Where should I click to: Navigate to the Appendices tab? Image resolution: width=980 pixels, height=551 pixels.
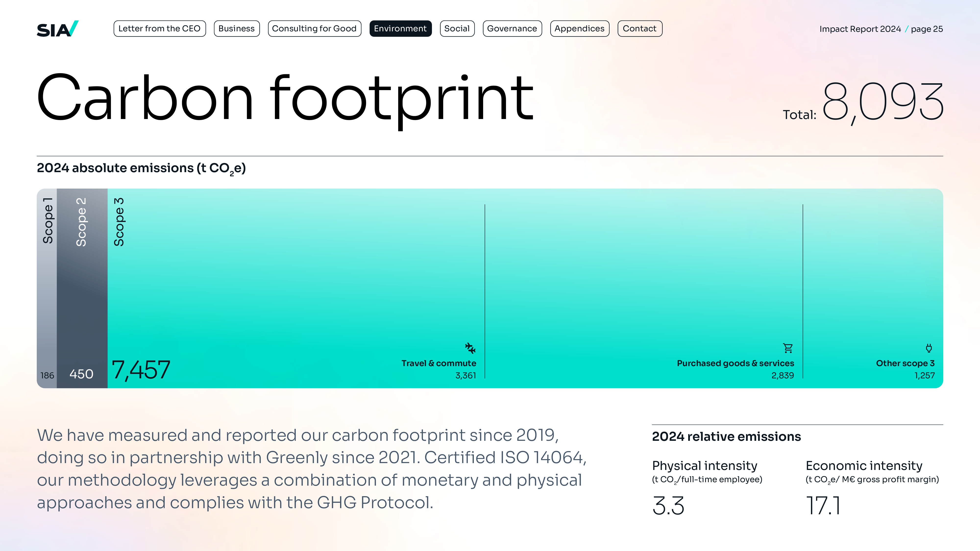579,28
